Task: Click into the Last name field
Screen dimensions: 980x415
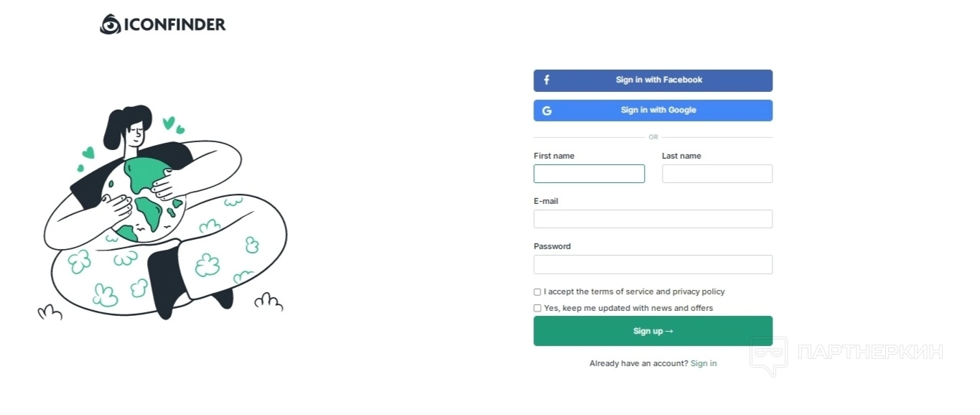Action: coord(717,174)
